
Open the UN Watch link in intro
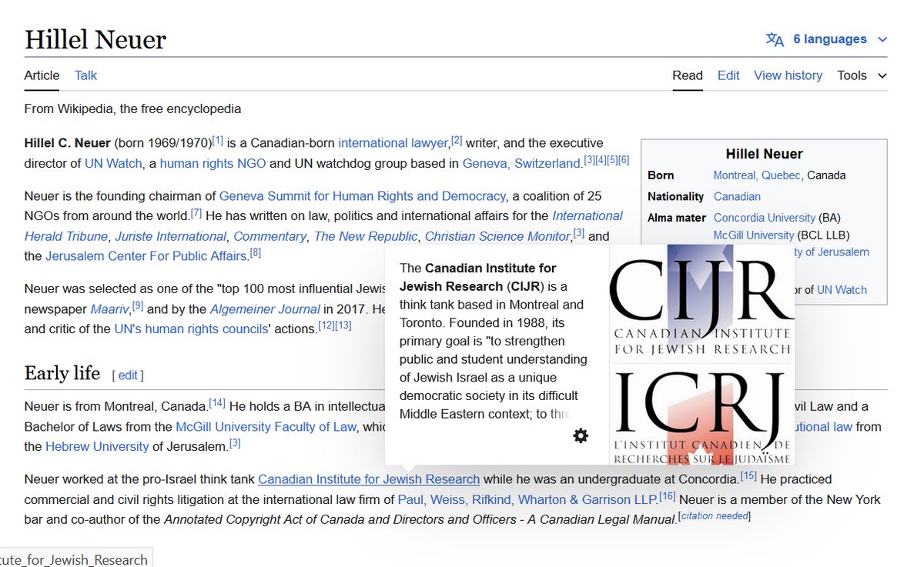pos(113,163)
